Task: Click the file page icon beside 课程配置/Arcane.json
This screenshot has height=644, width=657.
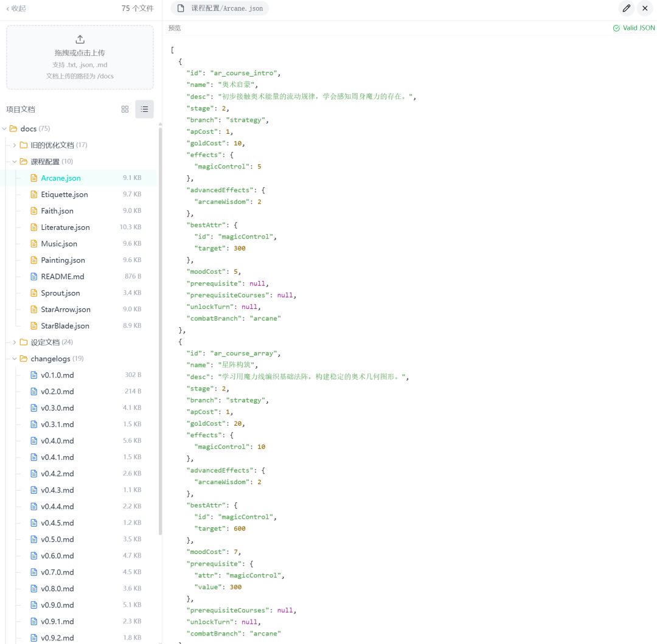Action: (181, 9)
